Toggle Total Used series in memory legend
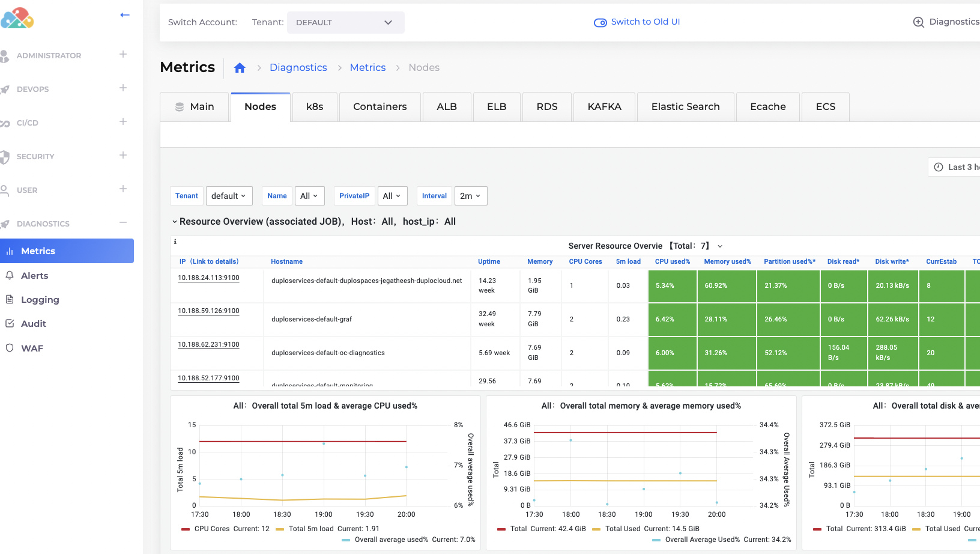The width and height of the screenshot is (980, 554). pos(622,529)
